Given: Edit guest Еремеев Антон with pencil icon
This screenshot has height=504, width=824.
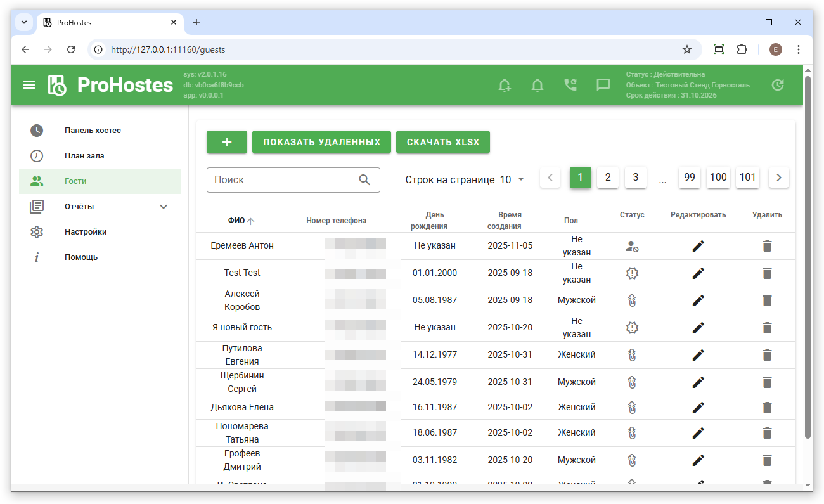Looking at the screenshot, I should [x=698, y=246].
